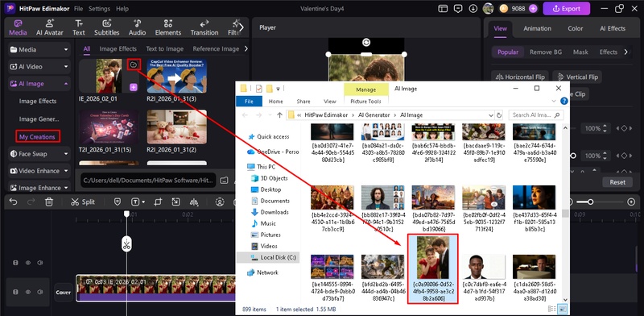Delete the selected clip with trash icon
Image resolution: width=644 pixels, height=316 pixels.
pyautogui.click(x=49, y=202)
